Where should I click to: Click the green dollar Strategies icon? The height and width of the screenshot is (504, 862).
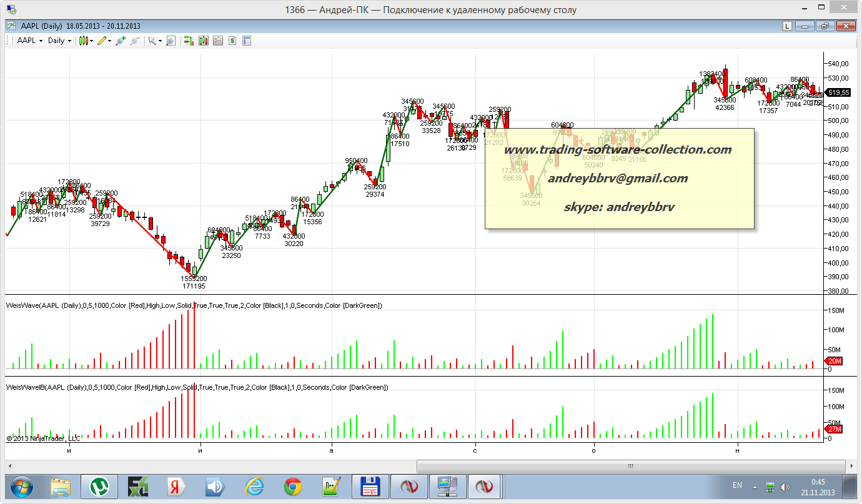(232, 41)
